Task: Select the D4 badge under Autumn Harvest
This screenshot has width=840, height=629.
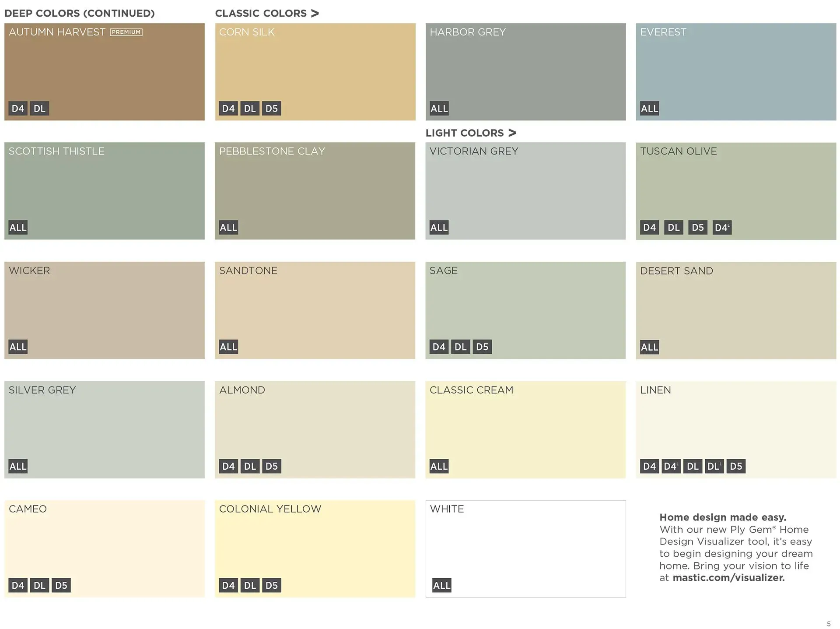Action: pyautogui.click(x=17, y=108)
